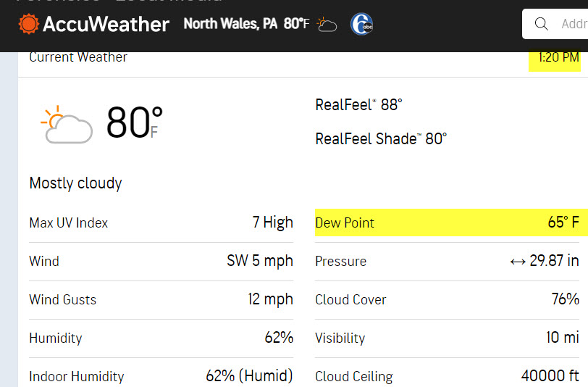
Task: Click the RealFeel Shade 80° value
Action: [381, 139]
